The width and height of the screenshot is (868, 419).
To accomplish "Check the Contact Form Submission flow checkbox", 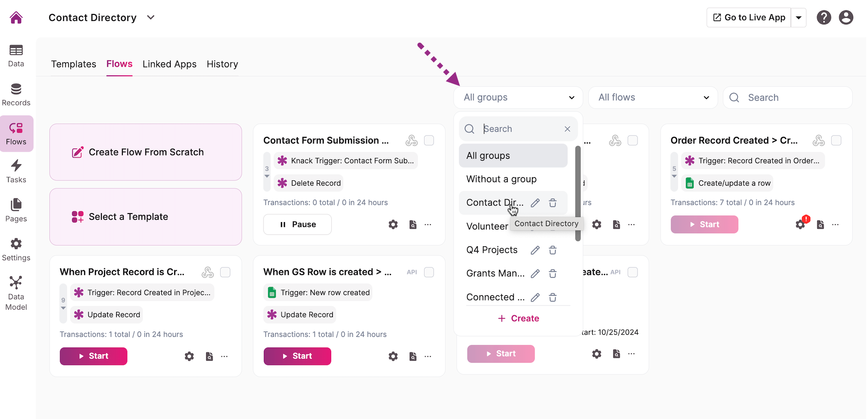I will (429, 140).
